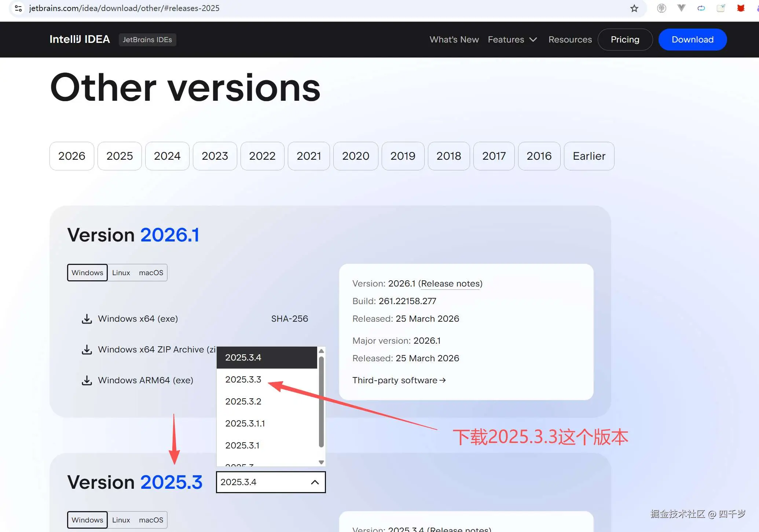Click the red cat extension icon
Screen dimensions: 759x532
[741, 8]
